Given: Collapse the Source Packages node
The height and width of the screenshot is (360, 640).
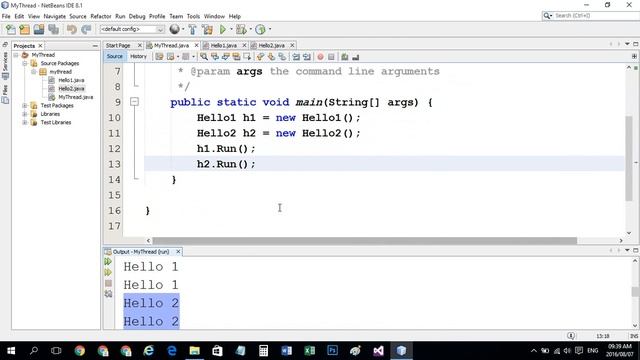Looking at the screenshot, I should (25, 63).
